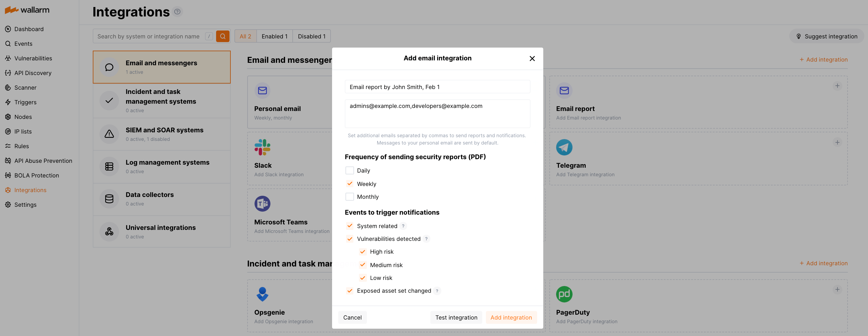Screen dimensions: 868x336
Task: Open the Dashboard sidebar item
Action: pyautogui.click(x=29, y=29)
